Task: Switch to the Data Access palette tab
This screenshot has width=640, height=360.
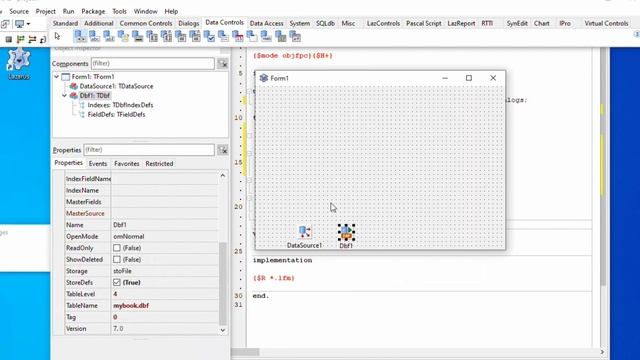Action: [267, 23]
